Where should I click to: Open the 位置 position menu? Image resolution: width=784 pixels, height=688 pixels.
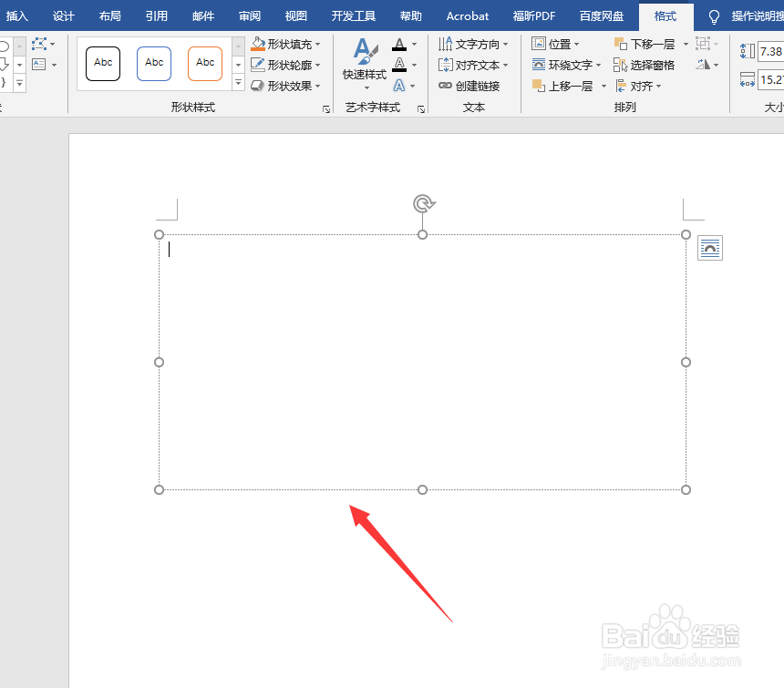555,44
